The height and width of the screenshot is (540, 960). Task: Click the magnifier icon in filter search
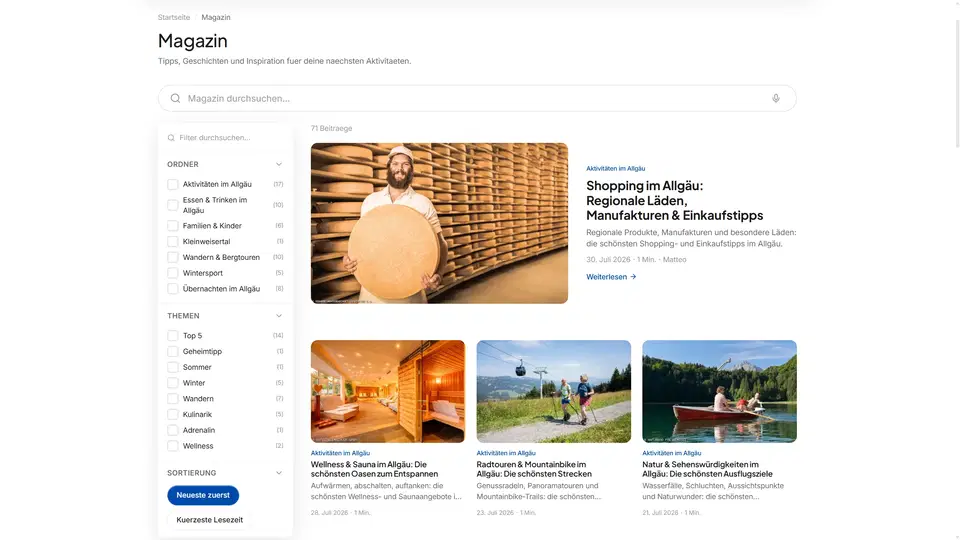click(x=171, y=138)
